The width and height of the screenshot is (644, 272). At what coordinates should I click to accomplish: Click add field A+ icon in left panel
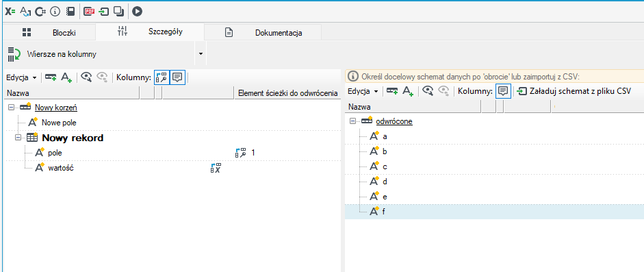(66, 77)
